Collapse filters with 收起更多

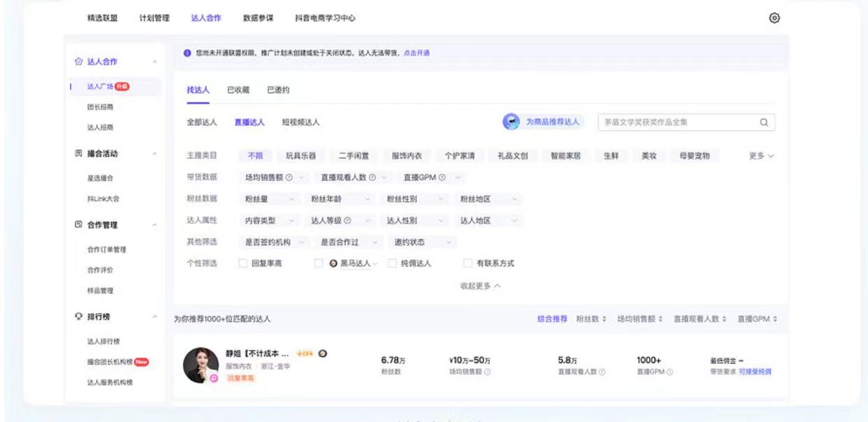click(x=480, y=286)
